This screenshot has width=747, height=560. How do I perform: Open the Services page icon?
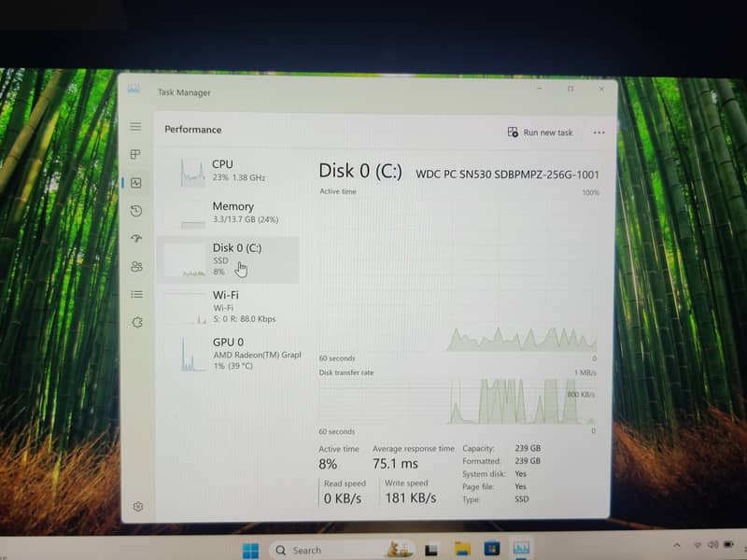coord(136,322)
